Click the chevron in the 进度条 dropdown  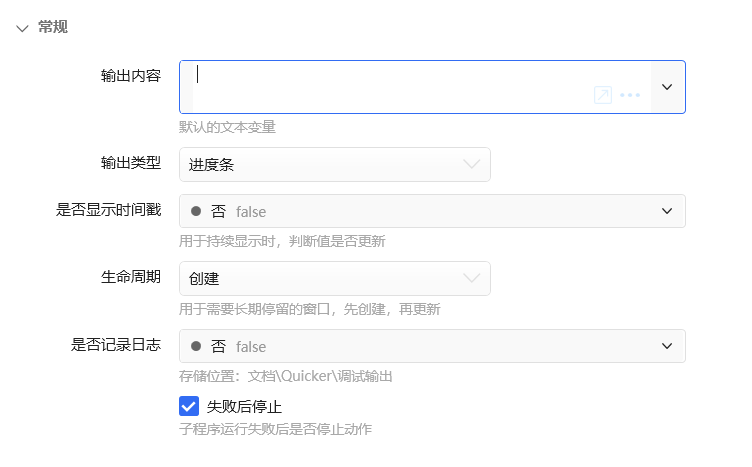coord(471,164)
